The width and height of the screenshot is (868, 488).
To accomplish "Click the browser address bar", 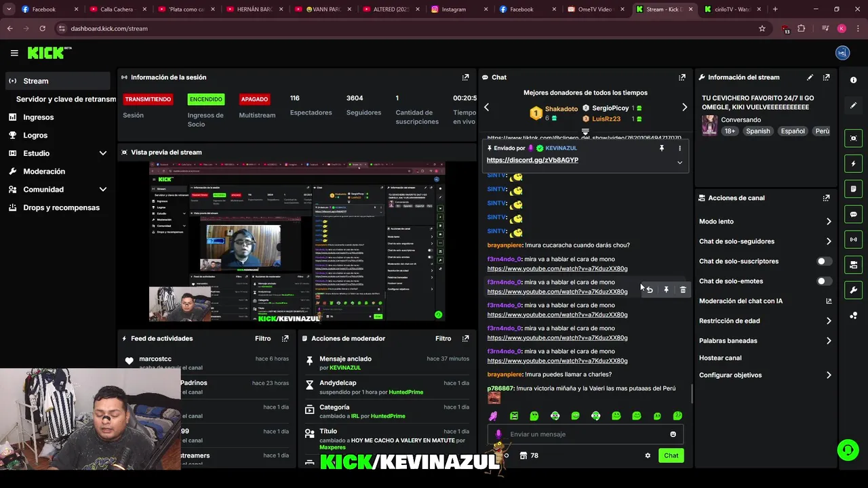I will pyautogui.click(x=407, y=28).
